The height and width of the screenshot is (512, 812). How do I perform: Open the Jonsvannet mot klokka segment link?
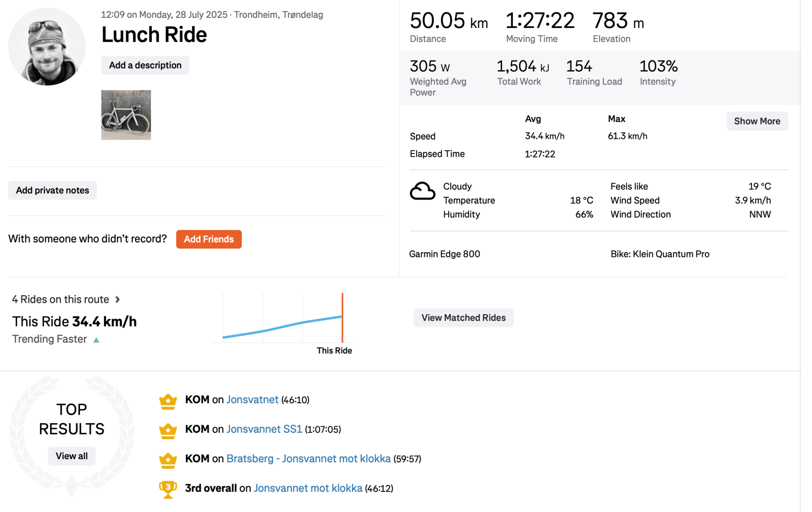click(x=308, y=488)
